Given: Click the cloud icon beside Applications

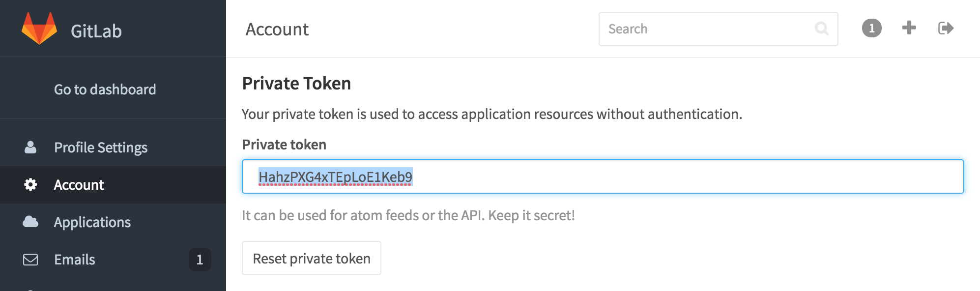Looking at the screenshot, I should coord(31,222).
